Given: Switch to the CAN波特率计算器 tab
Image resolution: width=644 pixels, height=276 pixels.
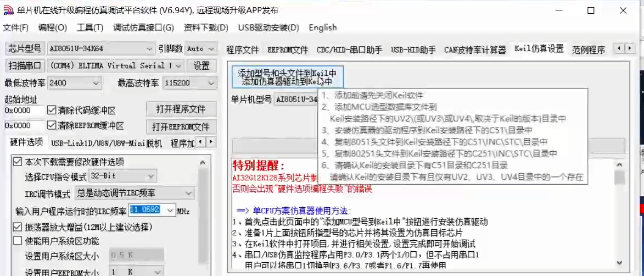Looking at the screenshot, I should [474, 49].
